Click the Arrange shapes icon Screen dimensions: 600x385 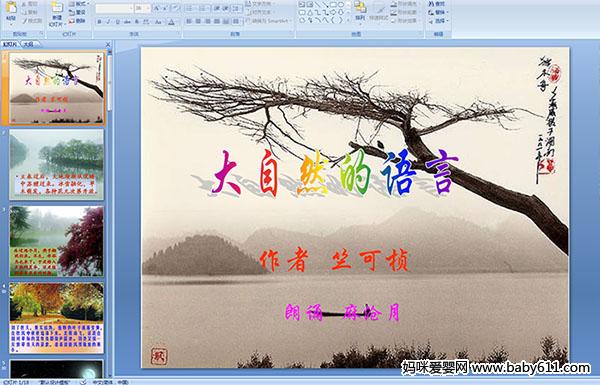pyautogui.click(x=360, y=8)
